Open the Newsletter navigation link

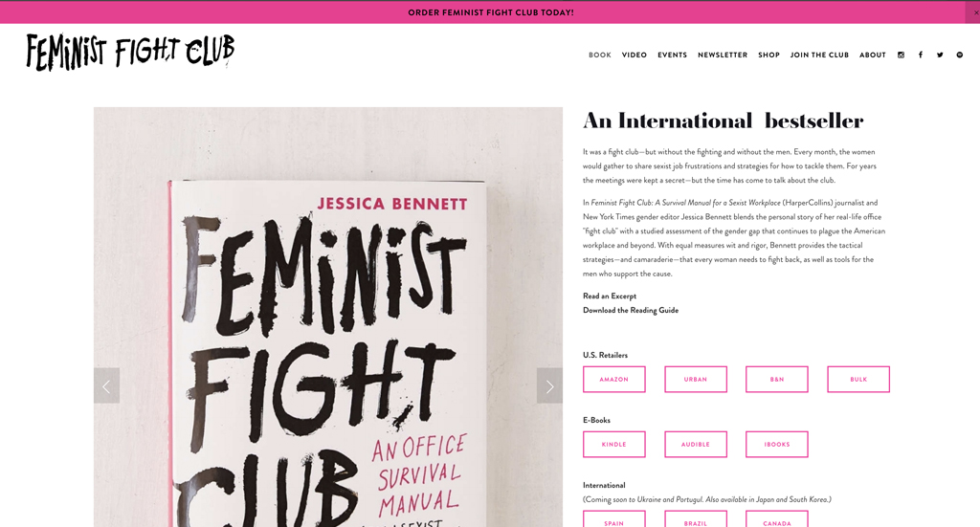pyautogui.click(x=723, y=55)
